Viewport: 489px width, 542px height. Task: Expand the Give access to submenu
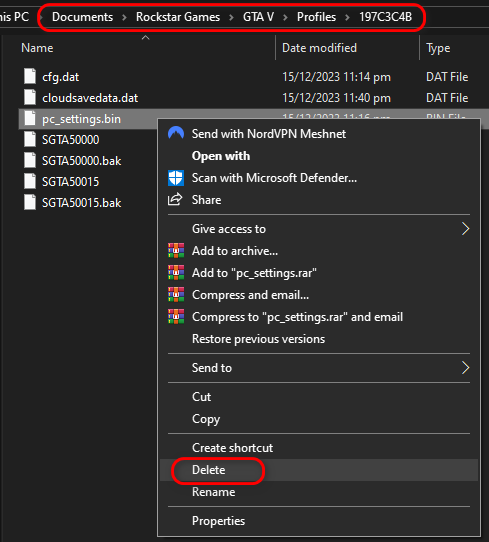(319, 229)
